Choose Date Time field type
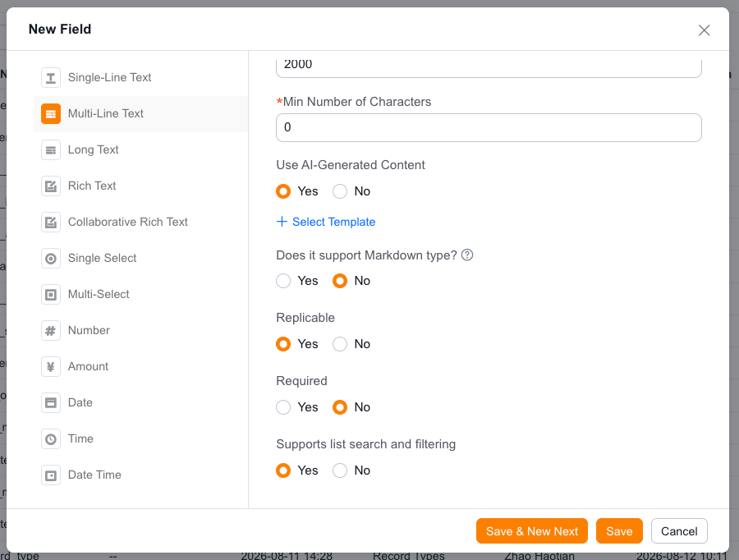The width and height of the screenshot is (739, 560). pos(140,475)
